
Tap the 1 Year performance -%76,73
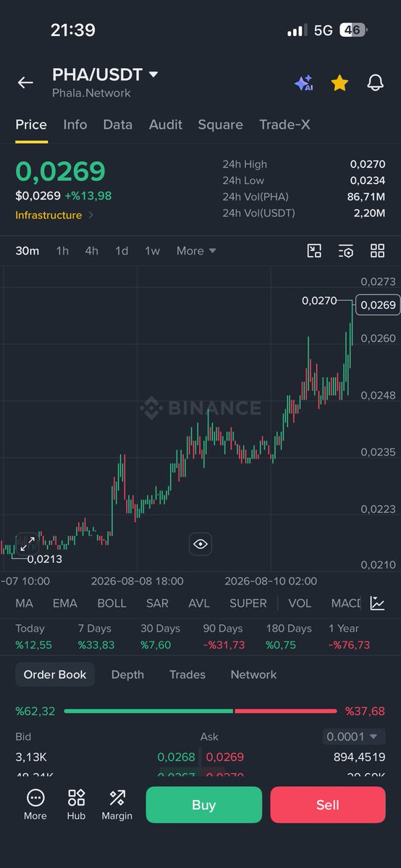point(349,644)
